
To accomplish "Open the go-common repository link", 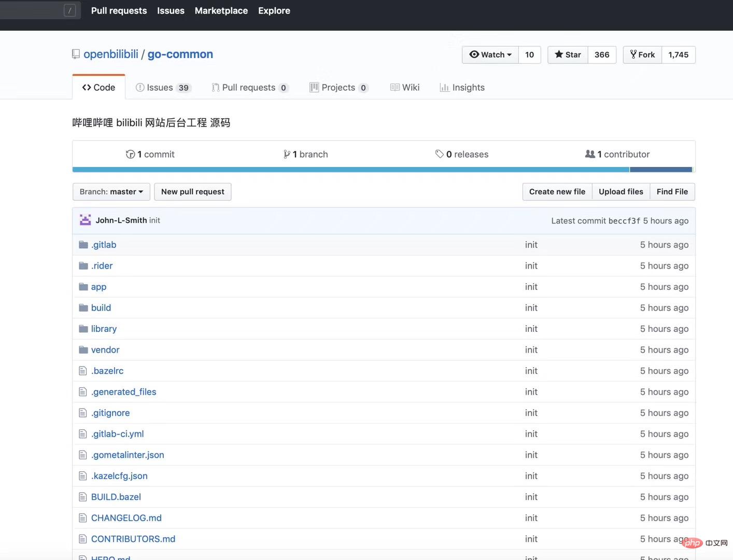I will pyautogui.click(x=180, y=54).
